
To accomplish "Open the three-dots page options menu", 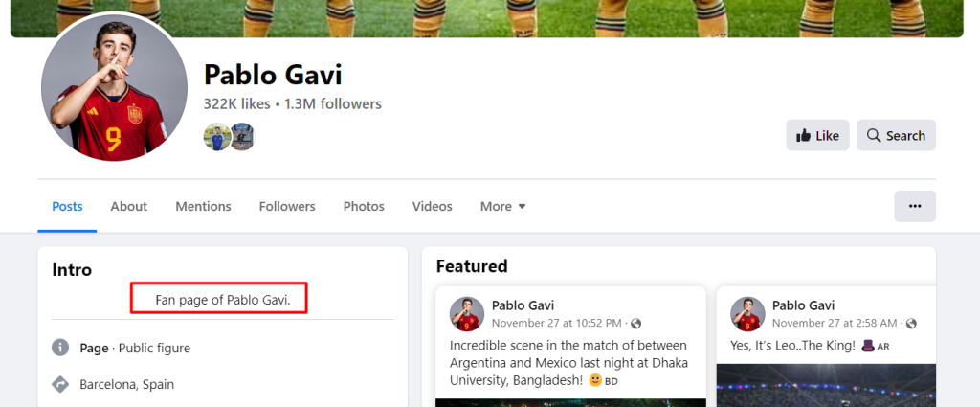I will pyautogui.click(x=914, y=206).
